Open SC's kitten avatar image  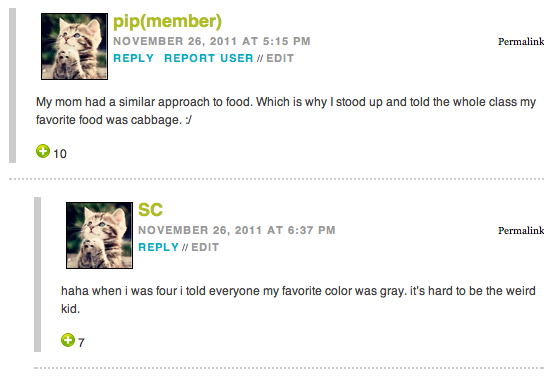[x=100, y=235]
